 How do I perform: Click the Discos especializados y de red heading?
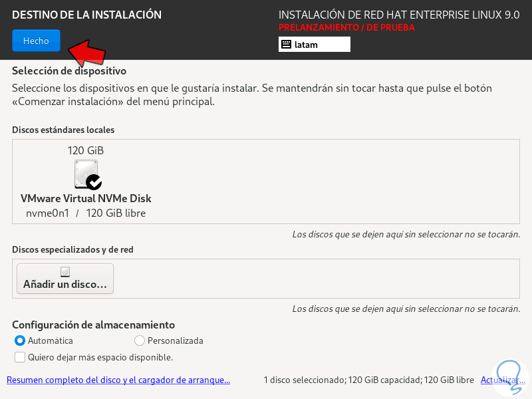72,250
